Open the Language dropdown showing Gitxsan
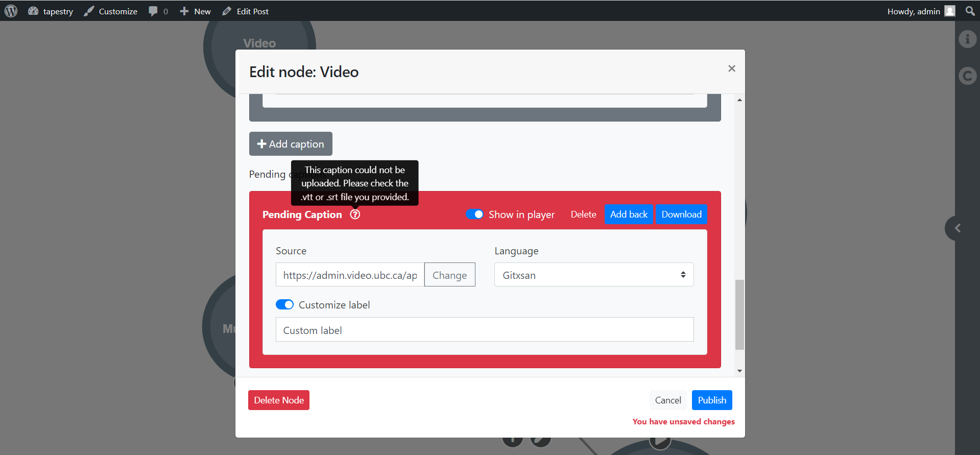The width and height of the screenshot is (980, 455). [x=594, y=275]
